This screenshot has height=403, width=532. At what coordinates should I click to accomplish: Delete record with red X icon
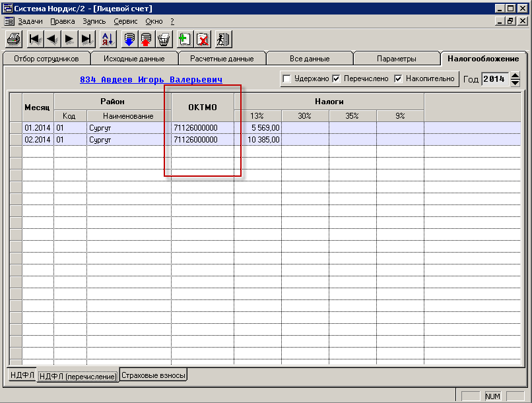[x=203, y=40]
